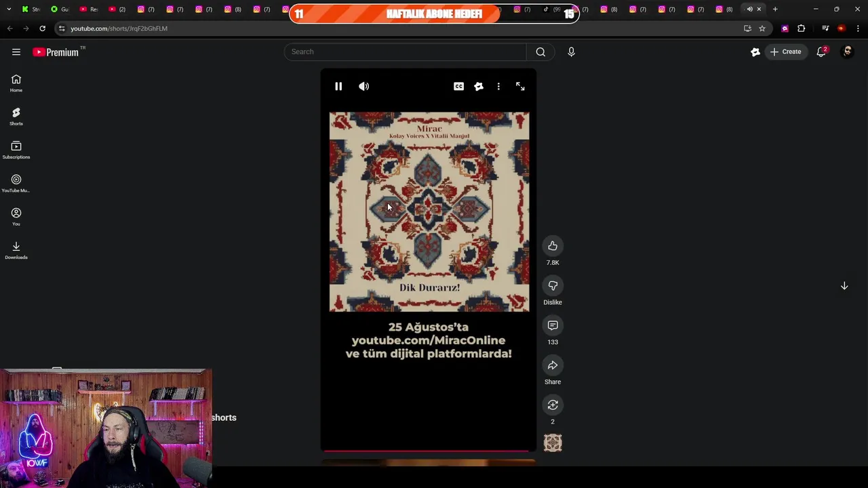Screen dimensions: 868x488
Task: Reload the page
Action: point(42,28)
